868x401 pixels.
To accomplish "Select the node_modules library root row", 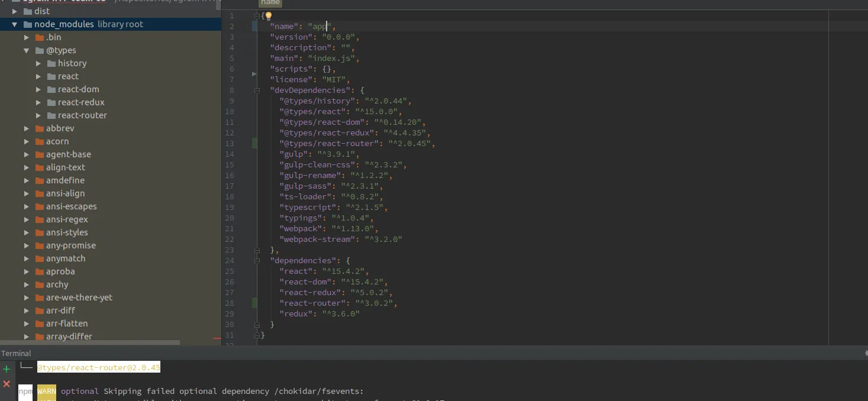I will [x=111, y=24].
